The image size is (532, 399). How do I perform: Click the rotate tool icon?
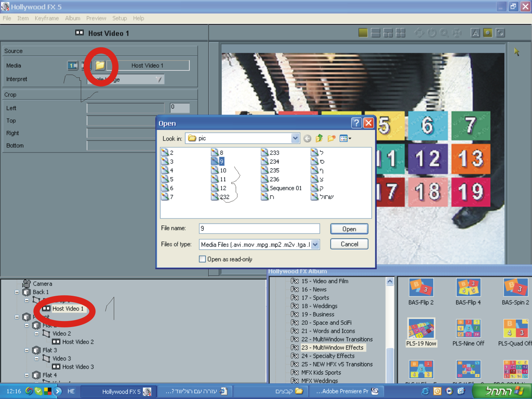[x=432, y=33]
